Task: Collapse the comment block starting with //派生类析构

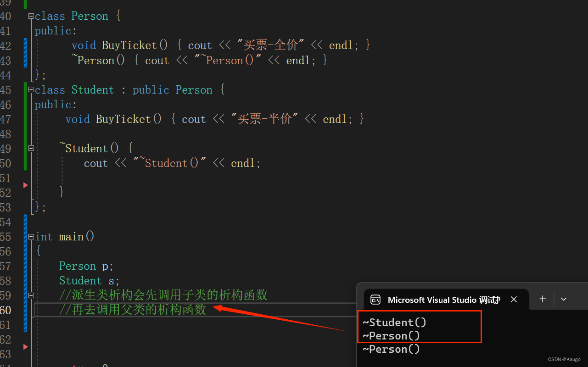Action: [31, 295]
